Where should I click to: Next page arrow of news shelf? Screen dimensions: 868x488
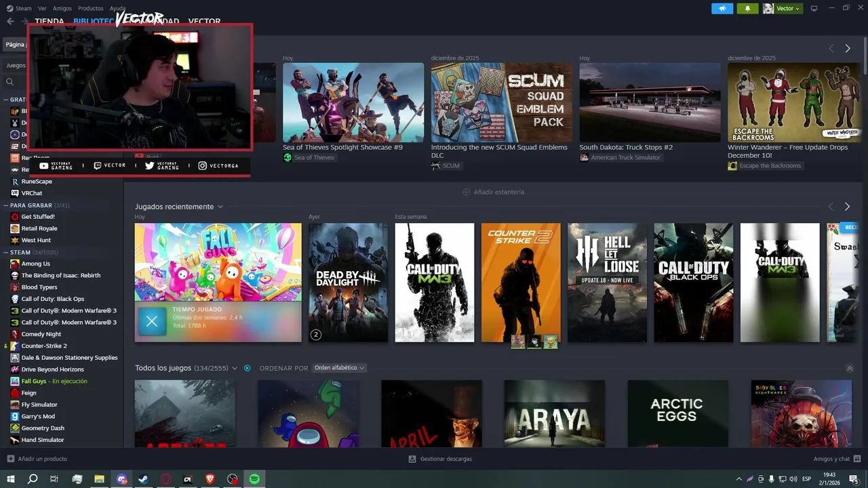click(x=848, y=48)
